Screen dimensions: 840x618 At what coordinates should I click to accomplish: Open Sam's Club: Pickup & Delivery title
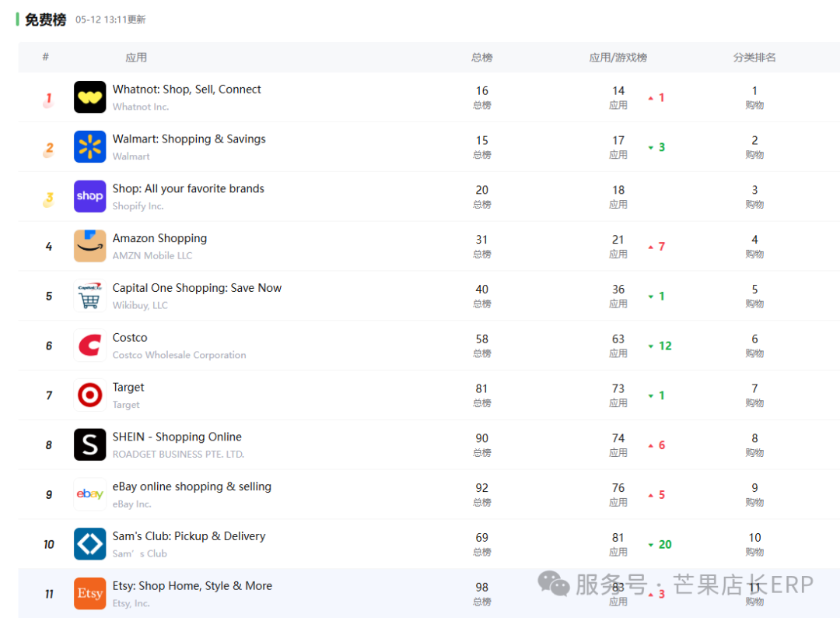(x=188, y=536)
